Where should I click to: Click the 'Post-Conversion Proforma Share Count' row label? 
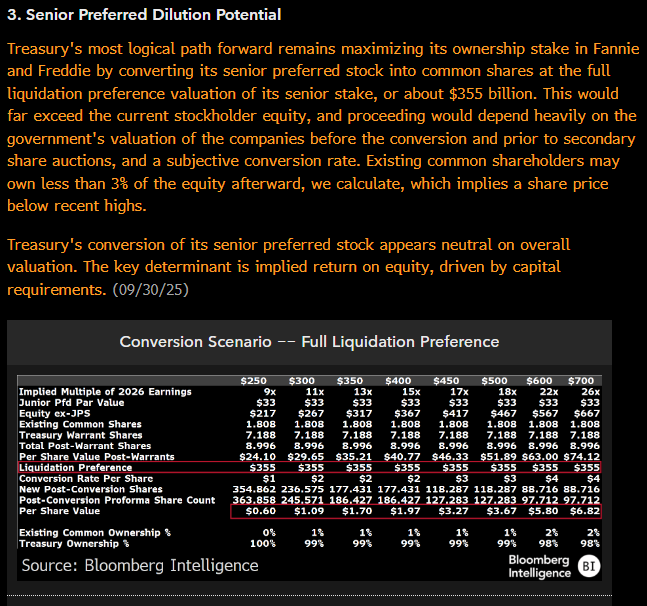[117, 500]
